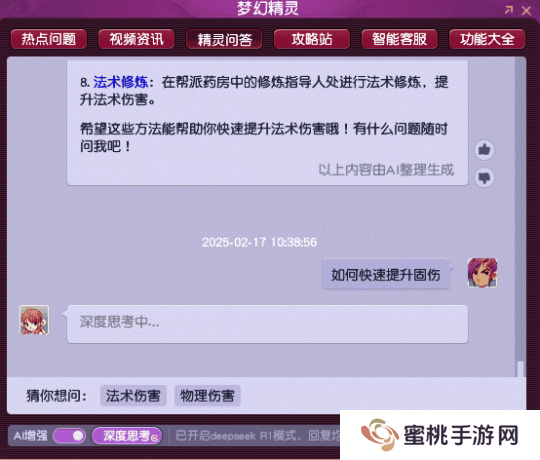The width and height of the screenshot is (540, 460).
Task: Click the red-haired sprite assistant avatar
Action: coord(34,320)
